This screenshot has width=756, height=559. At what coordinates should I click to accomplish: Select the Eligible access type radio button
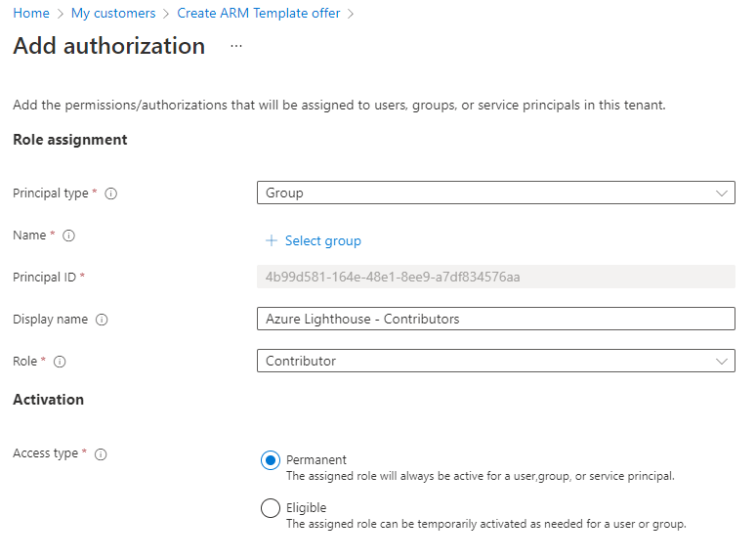[x=271, y=508]
